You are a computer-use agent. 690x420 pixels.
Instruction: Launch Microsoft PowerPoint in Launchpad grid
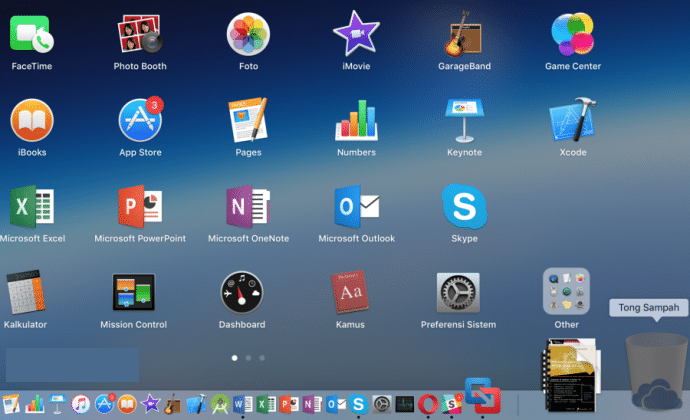[x=140, y=206]
